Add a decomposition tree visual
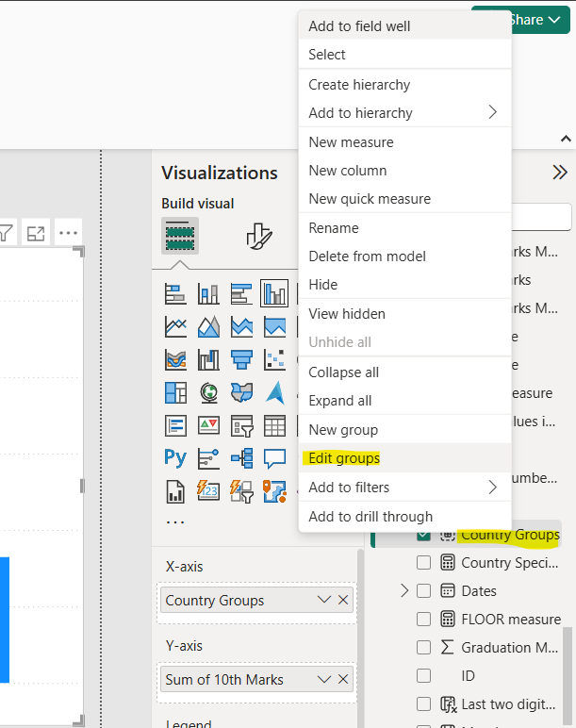Screen dimensions: 576x728 tap(241, 459)
